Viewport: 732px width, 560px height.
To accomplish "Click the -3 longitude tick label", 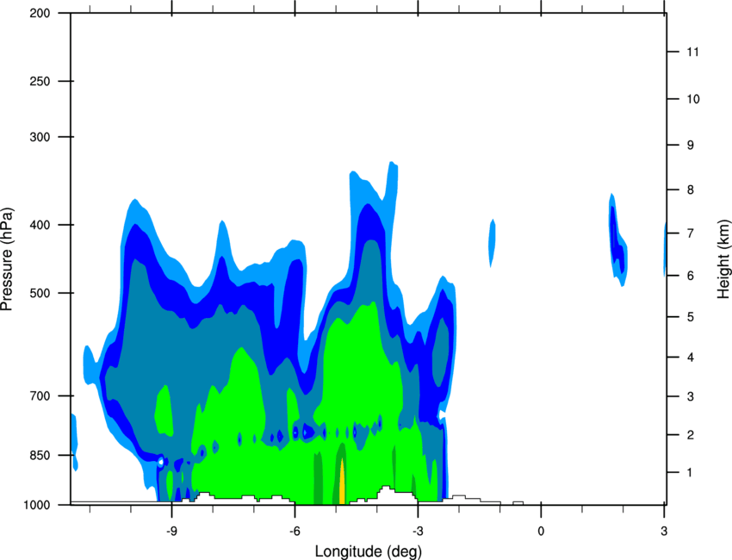I will [x=418, y=531].
